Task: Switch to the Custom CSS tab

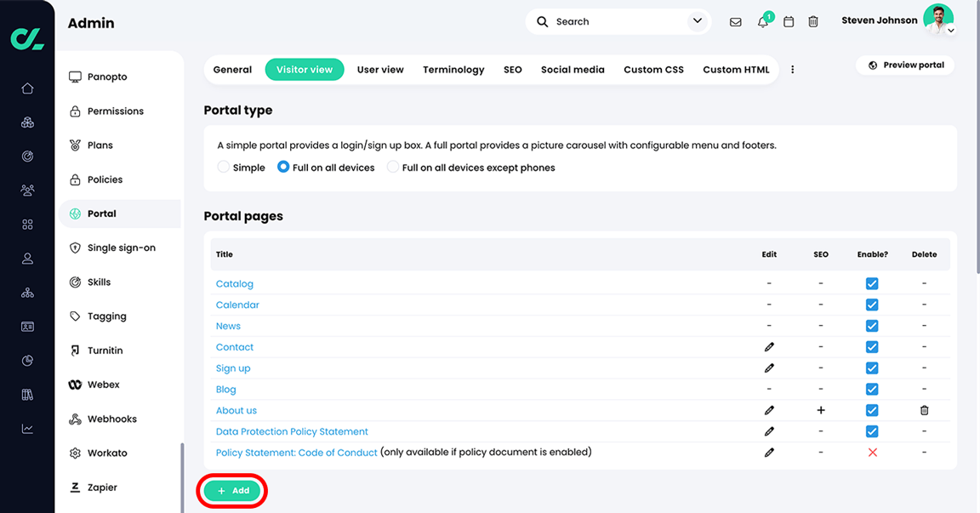Action: click(653, 70)
